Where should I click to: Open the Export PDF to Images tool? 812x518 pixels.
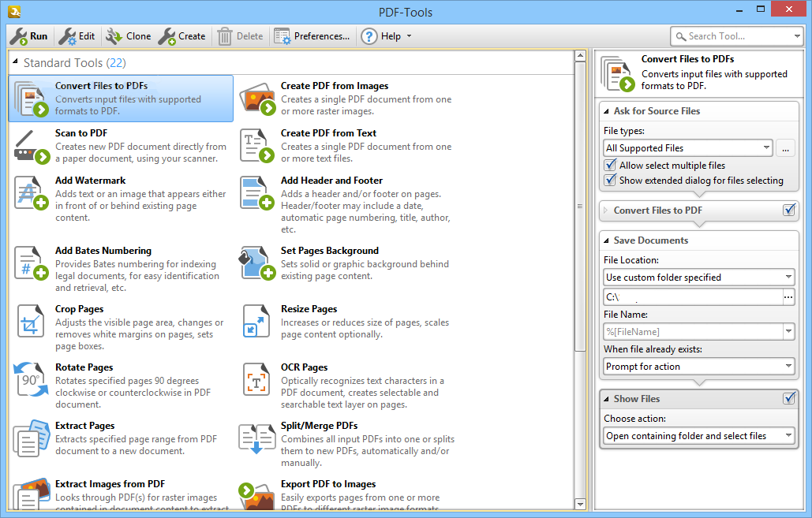click(256, 496)
